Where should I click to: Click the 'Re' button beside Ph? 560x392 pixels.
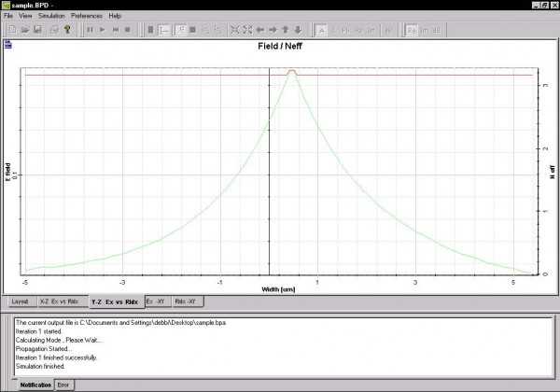pos(358,31)
